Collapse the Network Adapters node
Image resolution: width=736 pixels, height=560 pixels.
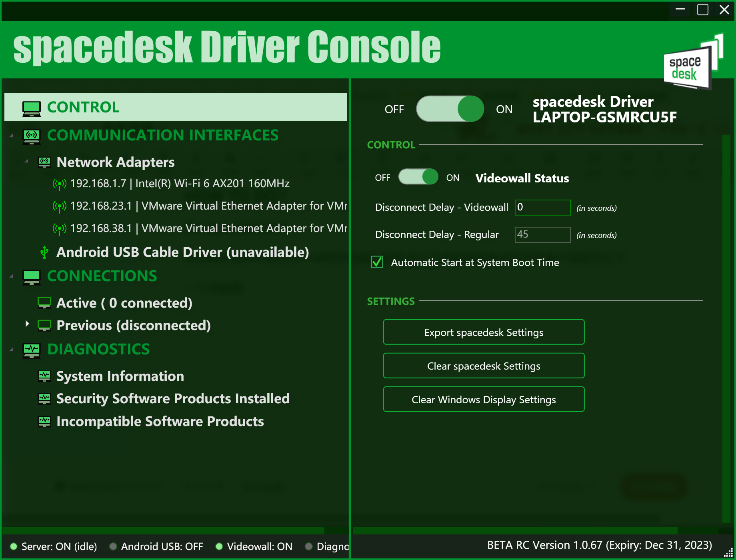pyautogui.click(x=27, y=161)
